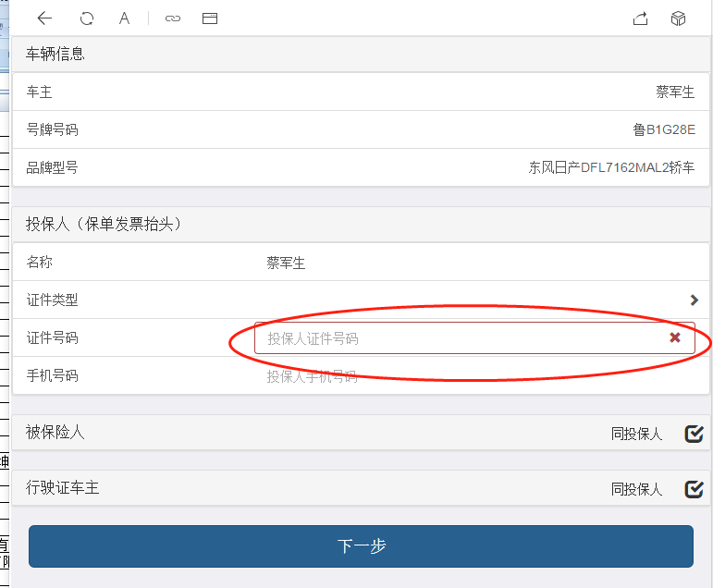This screenshot has width=713, height=588.
Task: Open the font size 'A' tool
Action: tap(124, 18)
